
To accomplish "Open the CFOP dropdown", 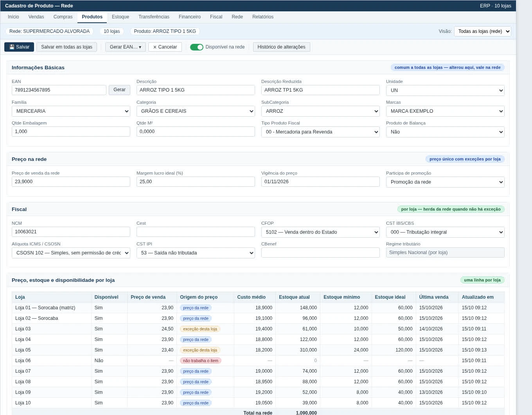I will [x=320, y=232].
